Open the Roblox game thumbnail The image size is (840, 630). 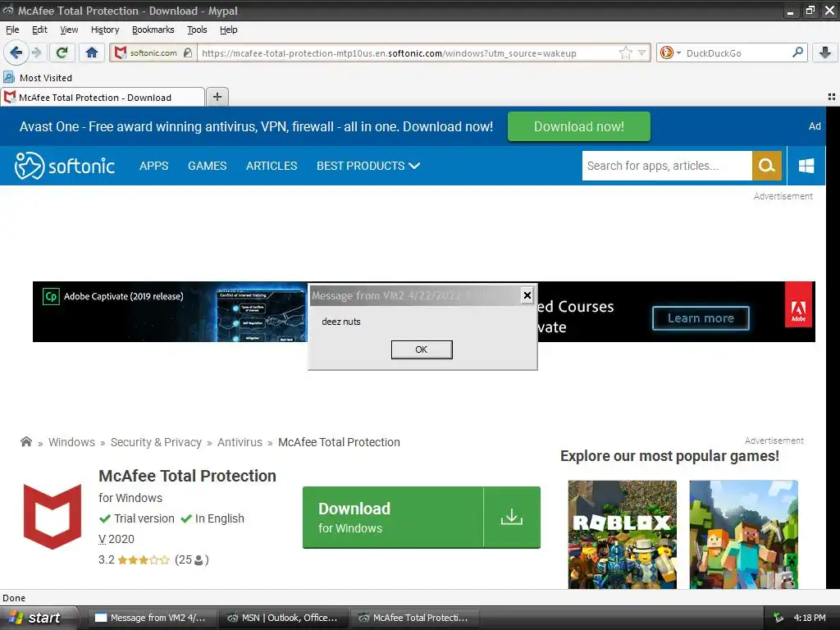pyautogui.click(x=622, y=534)
